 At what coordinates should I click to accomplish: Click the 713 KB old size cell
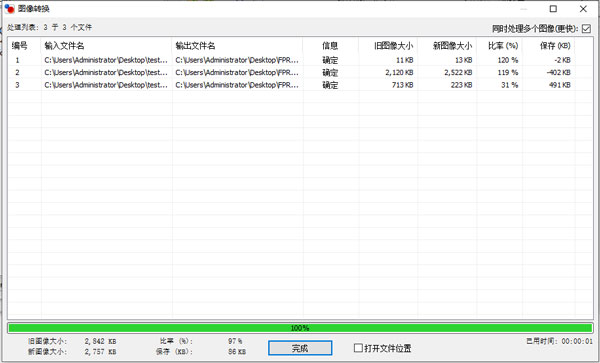tap(403, 85)
